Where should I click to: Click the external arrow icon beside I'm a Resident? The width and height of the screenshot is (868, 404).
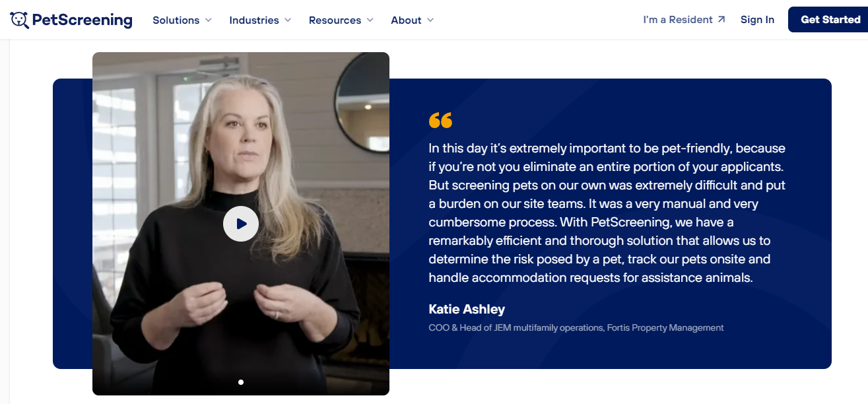pos(721,20)
